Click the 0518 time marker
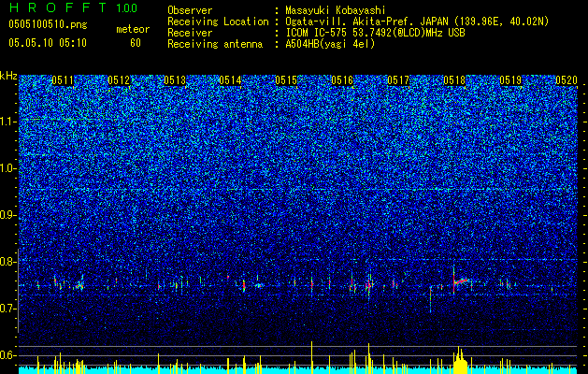588x374 pixels. pos(454,80)
